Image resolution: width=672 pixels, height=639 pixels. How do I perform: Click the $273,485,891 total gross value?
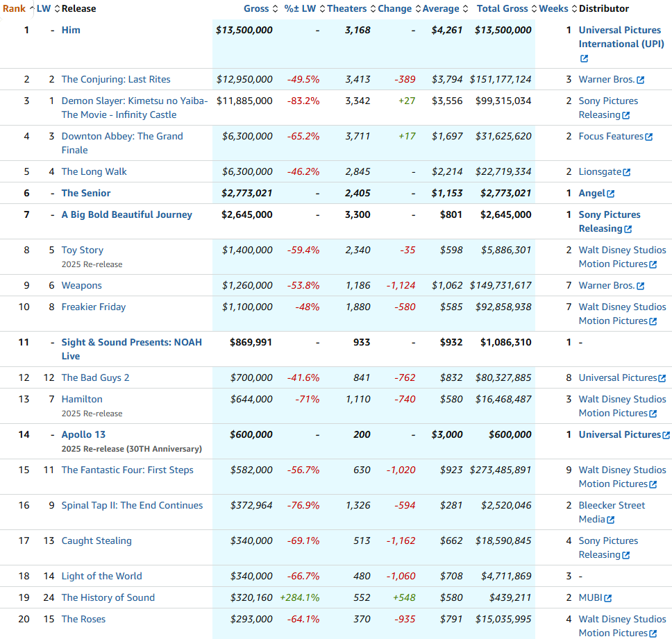coord(501,470)
